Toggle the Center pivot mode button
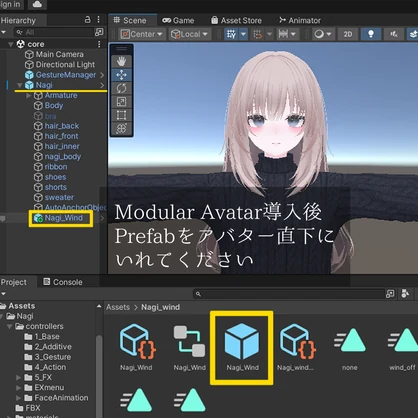418x418 pixels. (x=142, y=34)
